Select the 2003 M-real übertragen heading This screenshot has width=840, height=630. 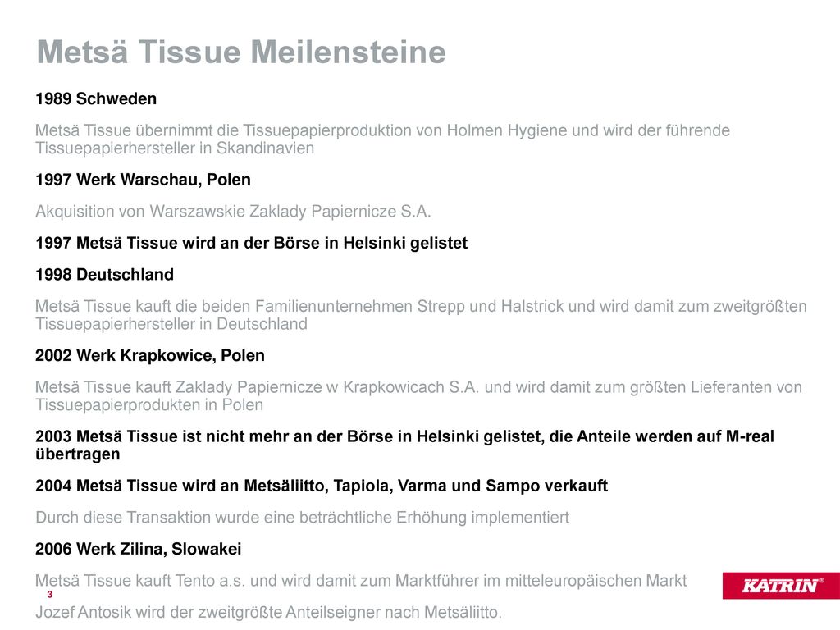[x=405, y=445]
